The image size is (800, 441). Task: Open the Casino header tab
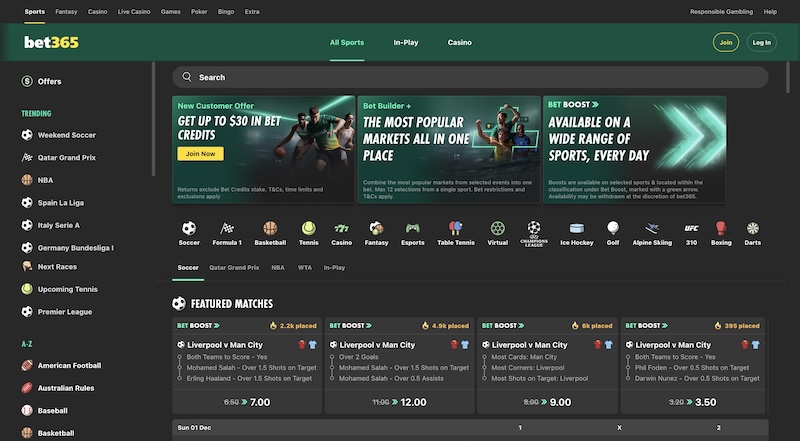point(460,42)
